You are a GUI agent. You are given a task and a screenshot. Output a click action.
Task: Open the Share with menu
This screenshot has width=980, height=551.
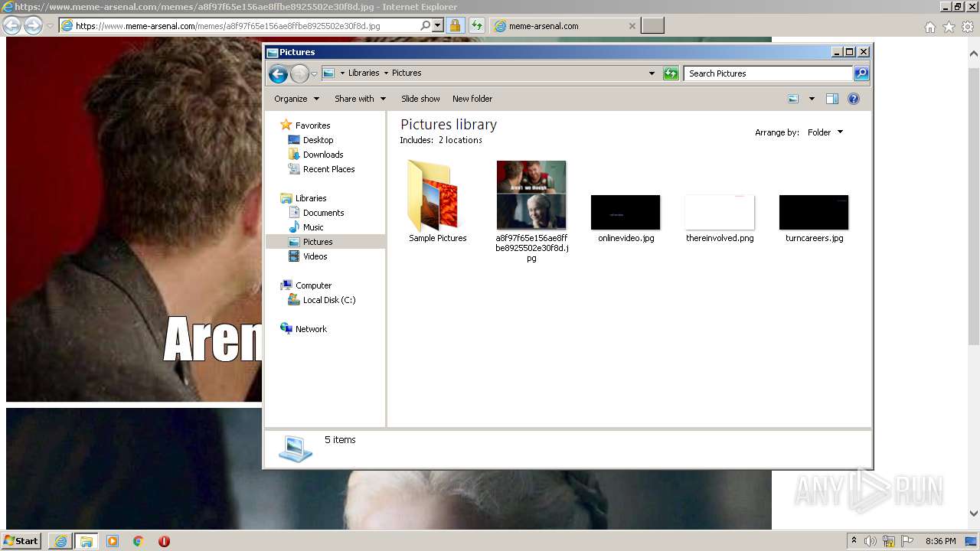coord(360,99)
